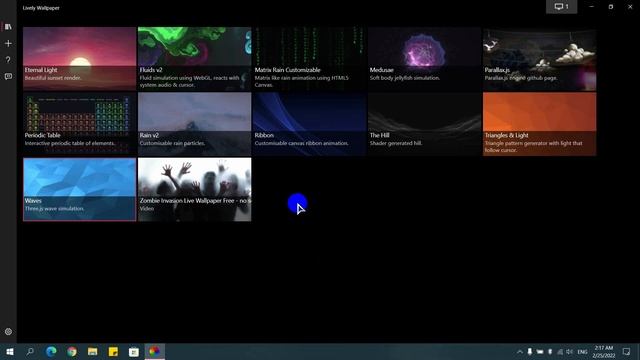Select the Eternal Light wallpaper

pyautogui.click(x=80, y=59)
